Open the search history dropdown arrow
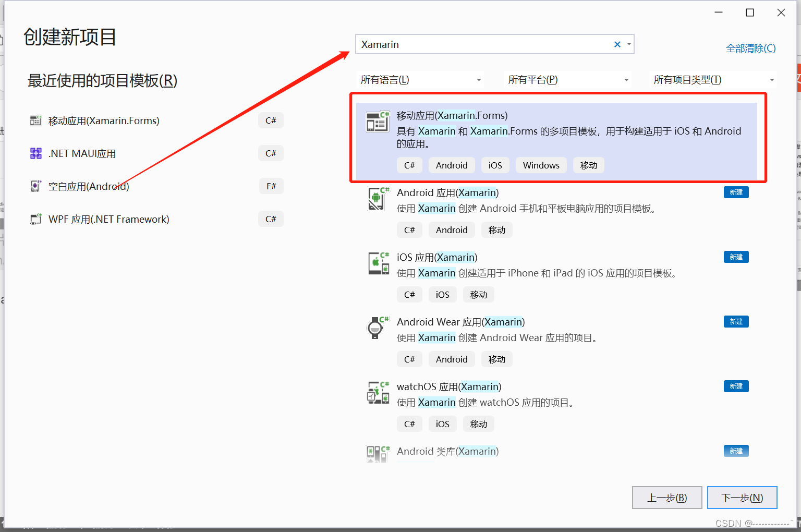This screenshot has height=532, width=801. pyautogui.click(x=629, y=44)
